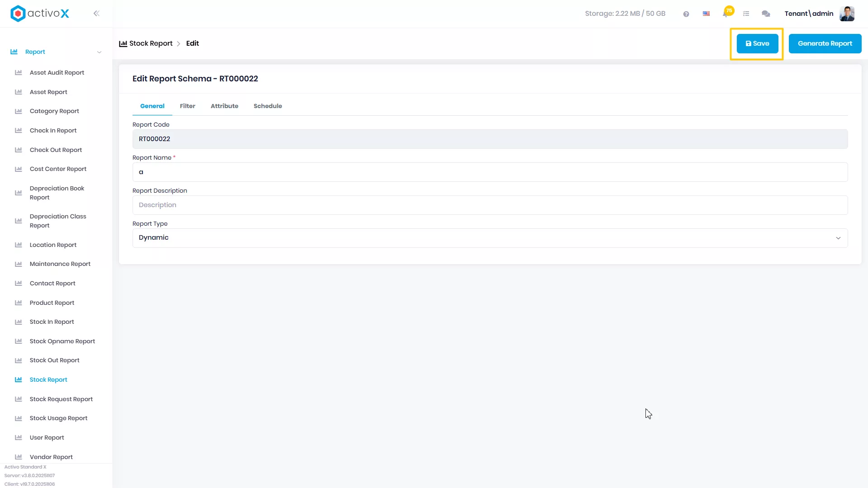
Task: Click the Category Report chart icon
Action: click(x=19, y=111)
